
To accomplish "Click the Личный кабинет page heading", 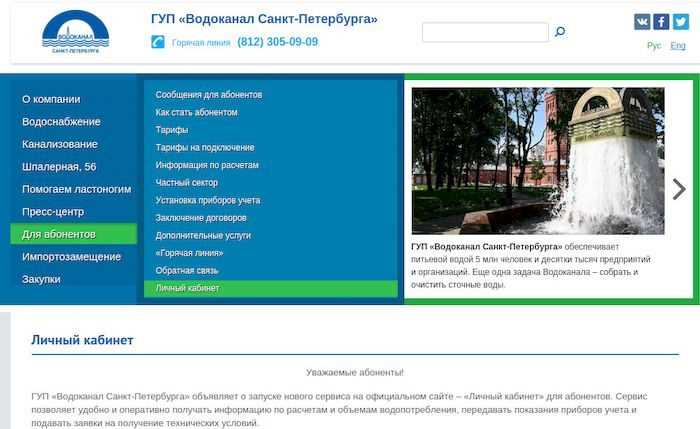I will (83, 340).
